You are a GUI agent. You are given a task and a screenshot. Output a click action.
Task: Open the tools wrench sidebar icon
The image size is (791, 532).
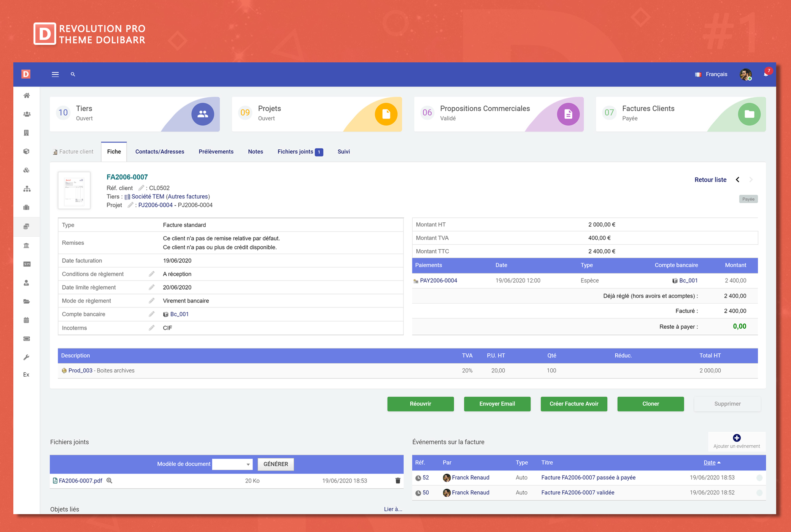27,357
